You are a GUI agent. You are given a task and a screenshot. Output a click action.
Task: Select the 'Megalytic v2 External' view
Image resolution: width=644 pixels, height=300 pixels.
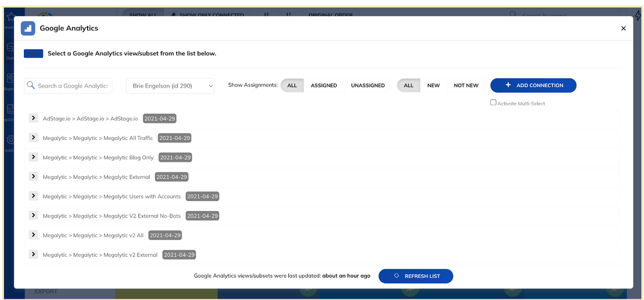tap(100, 255)
